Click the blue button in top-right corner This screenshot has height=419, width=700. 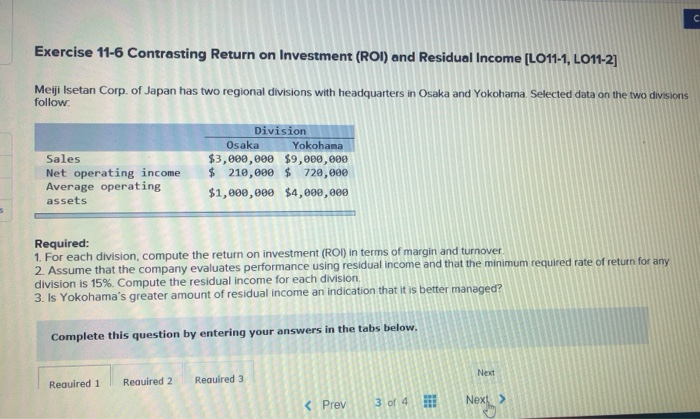[692, 19]
